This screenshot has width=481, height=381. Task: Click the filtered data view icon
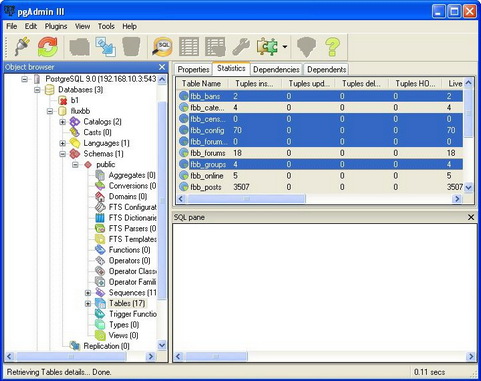pyautogui.click(x=215, y=46)
